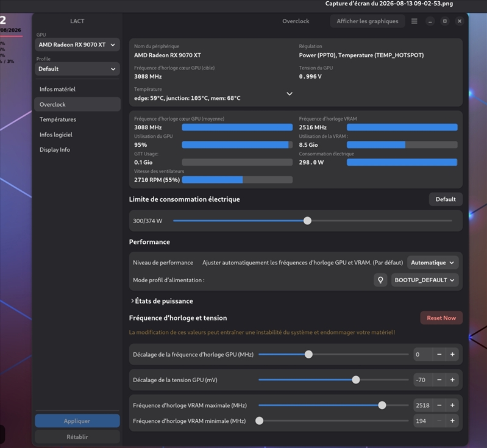Click the GTT Usage 0.1 Gio value
The height and width of the screenshot is (448, 487).
[x=143, y=163]
